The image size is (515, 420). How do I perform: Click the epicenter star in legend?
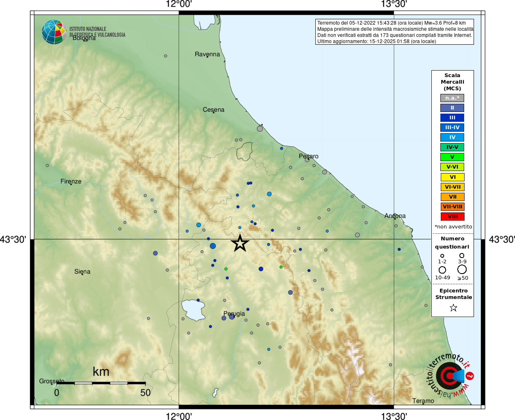tap(453, 308)
